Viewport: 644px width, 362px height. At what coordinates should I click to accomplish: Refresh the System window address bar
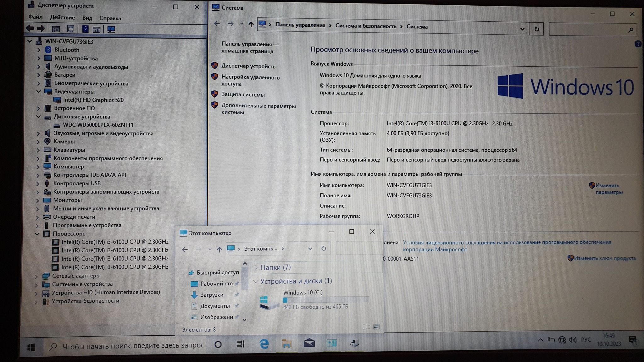pyautogui.click(x=537, y=29)
